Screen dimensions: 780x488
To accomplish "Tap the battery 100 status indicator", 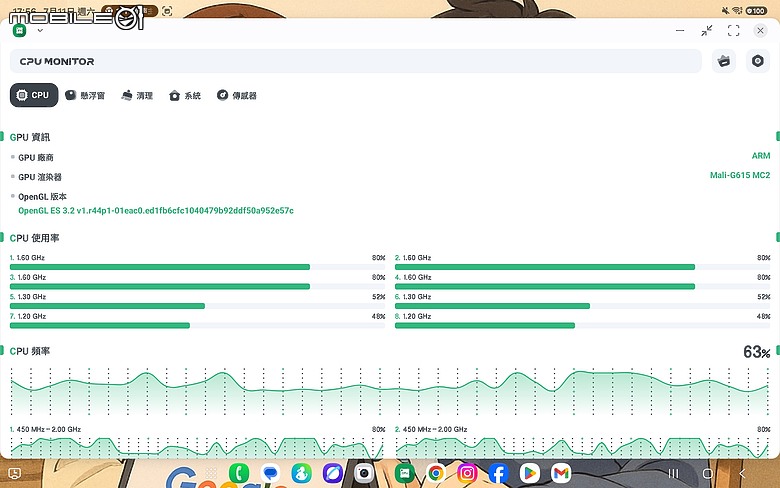I will click(756, 10).
